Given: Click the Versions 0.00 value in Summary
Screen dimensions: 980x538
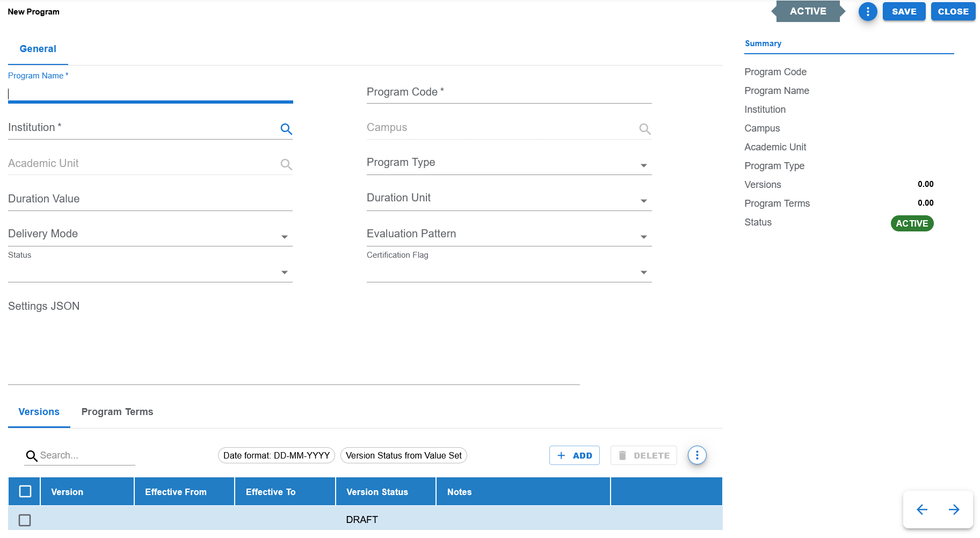Looking at the screenshot, I should pyautogui.click(x=925, y=184).
